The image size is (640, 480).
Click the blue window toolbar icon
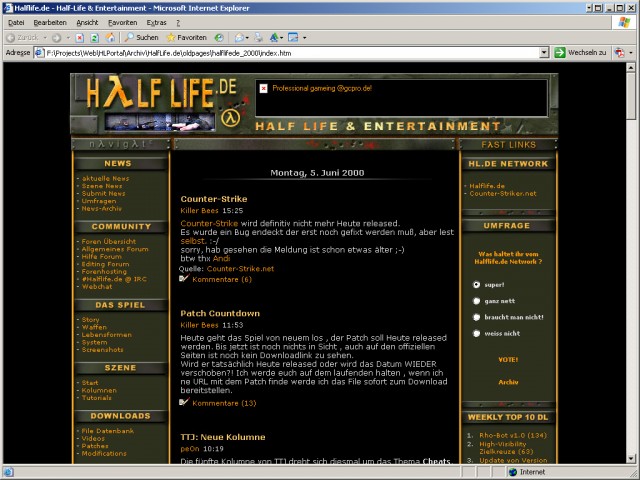tap(293, 38)
